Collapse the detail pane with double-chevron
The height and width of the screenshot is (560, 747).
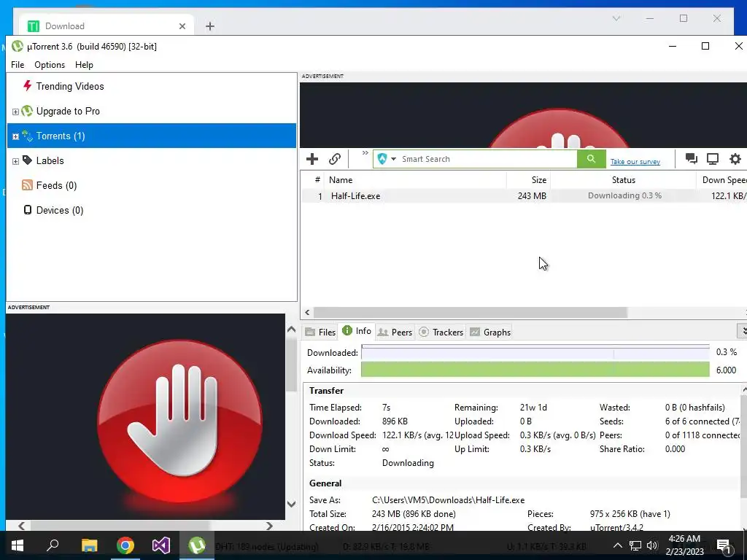[x=742, y=330]
